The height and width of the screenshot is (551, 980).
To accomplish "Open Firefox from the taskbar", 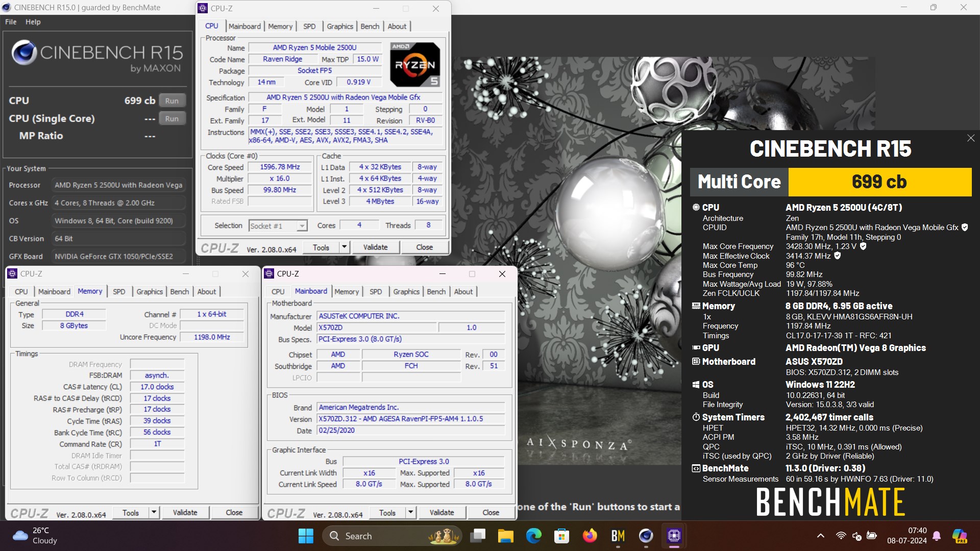I will [x=590, y=536].
